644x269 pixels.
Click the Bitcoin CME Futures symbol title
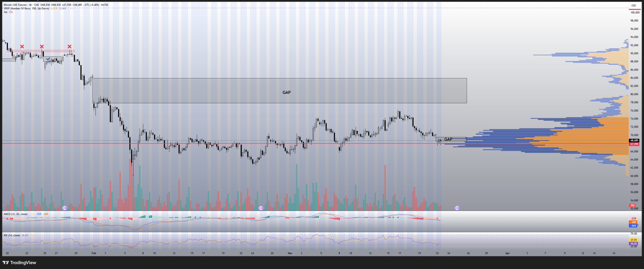pyautogui.click(x=15, y=5)
